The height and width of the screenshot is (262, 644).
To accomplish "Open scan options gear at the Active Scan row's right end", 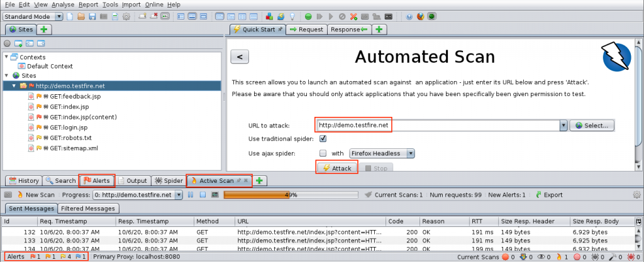I will coord(637,195).
